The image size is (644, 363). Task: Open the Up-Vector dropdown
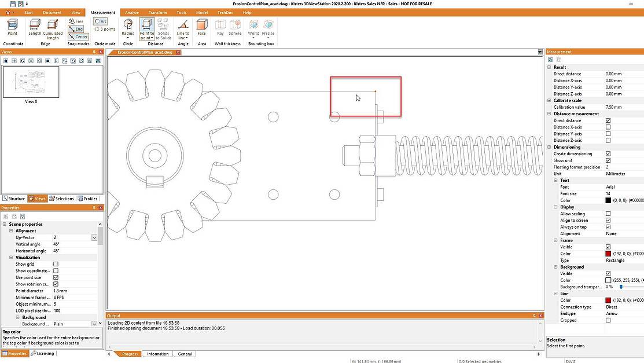tap(94, 237)
